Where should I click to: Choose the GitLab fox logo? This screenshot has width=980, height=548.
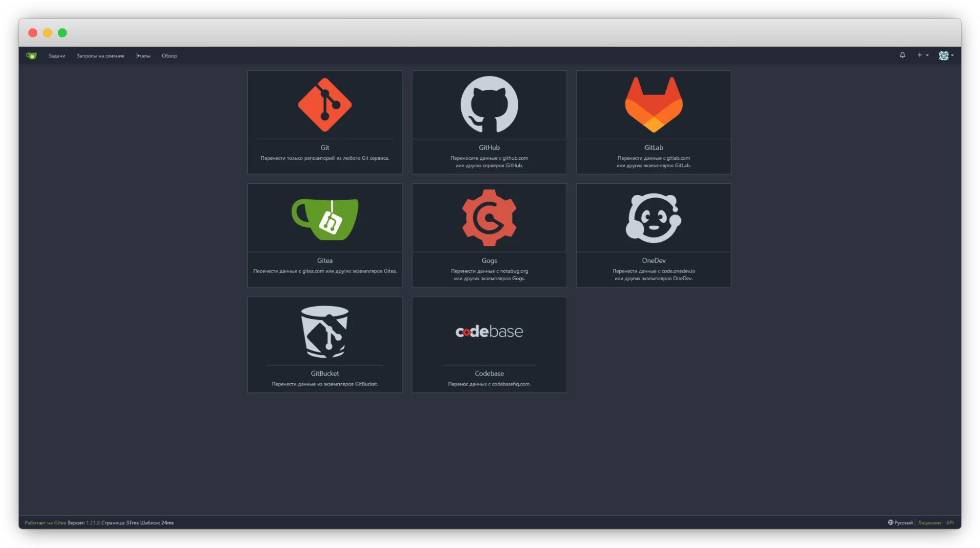(653, 104)
